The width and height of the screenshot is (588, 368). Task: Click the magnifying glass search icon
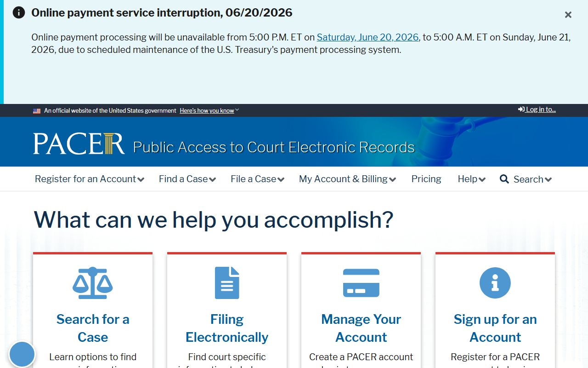click(x=504, y=179)
